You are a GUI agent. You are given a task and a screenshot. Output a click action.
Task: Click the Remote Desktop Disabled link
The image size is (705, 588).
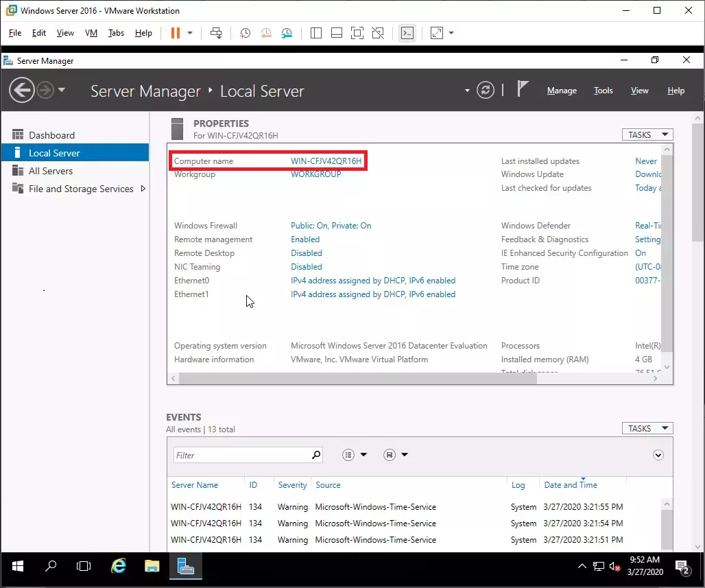[306, 253]
